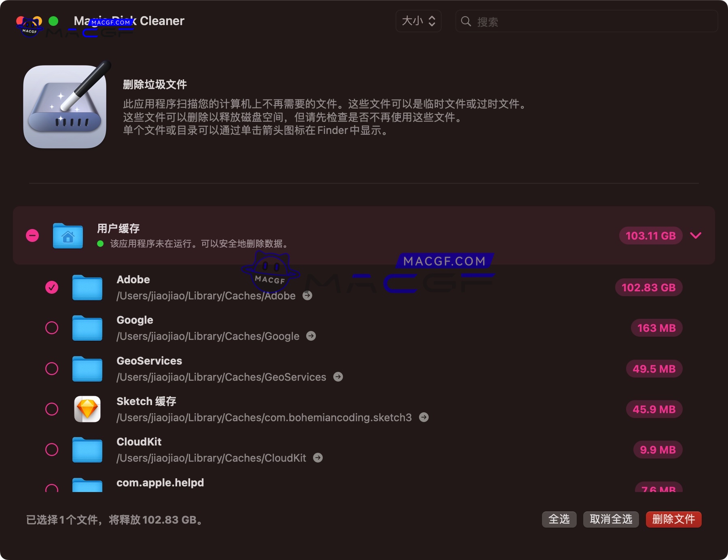The width and height of the screenshot is (728, 560).
Task: Open the 大小 sort dropdown
Action: tap(418, 21)
